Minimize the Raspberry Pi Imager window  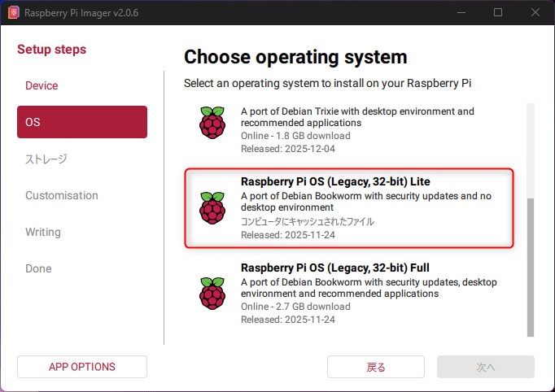[x=461, y=13]
